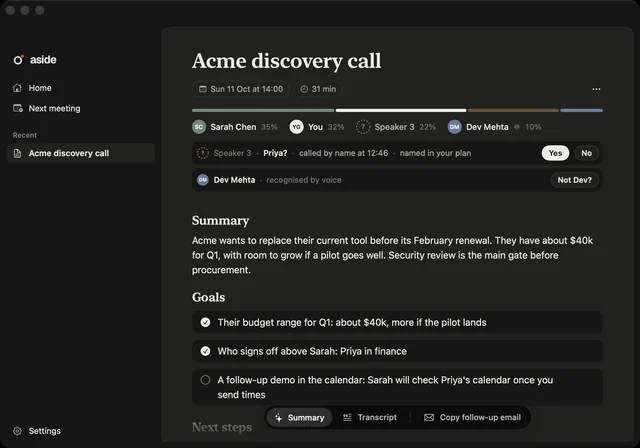Toggle the budget range for Q1 goal checkbox
This screenshot has height=448, width=640.
coord(205,322)
